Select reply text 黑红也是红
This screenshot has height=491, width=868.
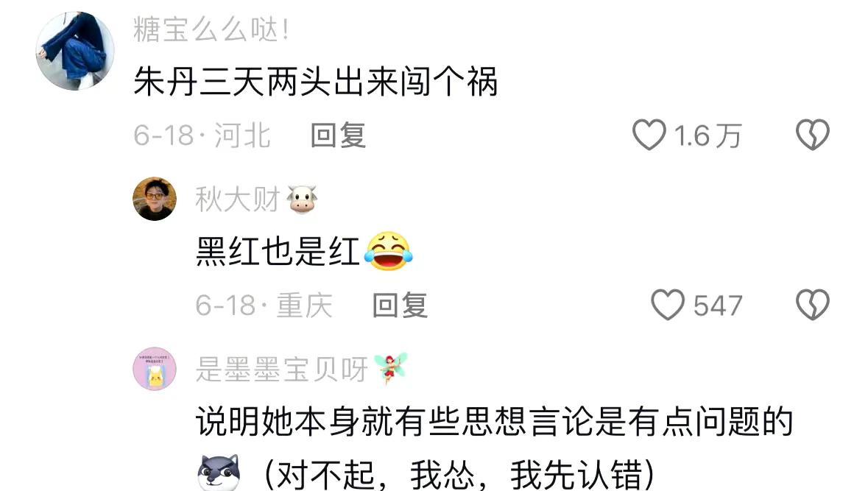[278, 252]
